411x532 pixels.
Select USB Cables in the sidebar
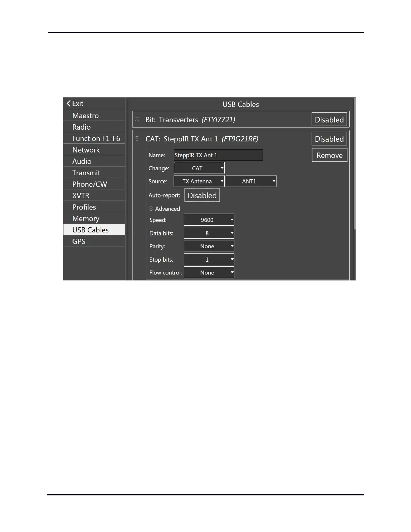(94, 229)
